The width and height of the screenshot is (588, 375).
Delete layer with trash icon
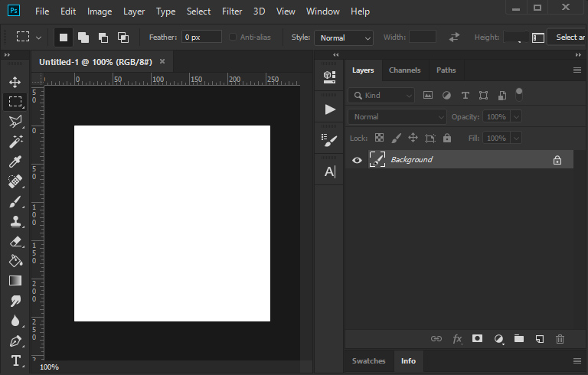coord(560,339)
